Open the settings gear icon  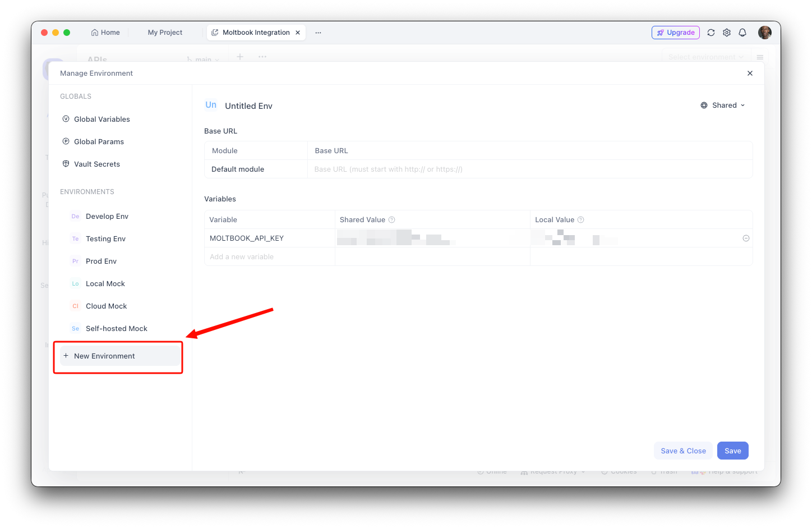(x=727, y=33)
